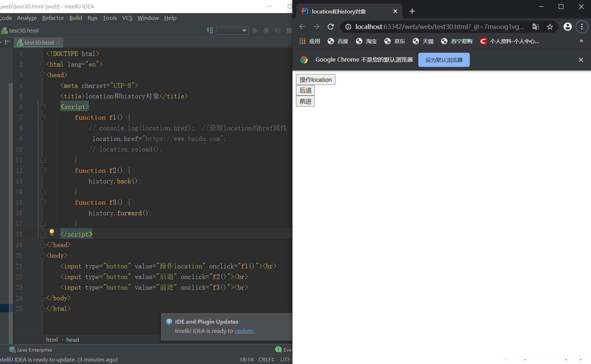Reload the Chrome page
This screenshot has width=591, height=364.
[x=330, y=27]
